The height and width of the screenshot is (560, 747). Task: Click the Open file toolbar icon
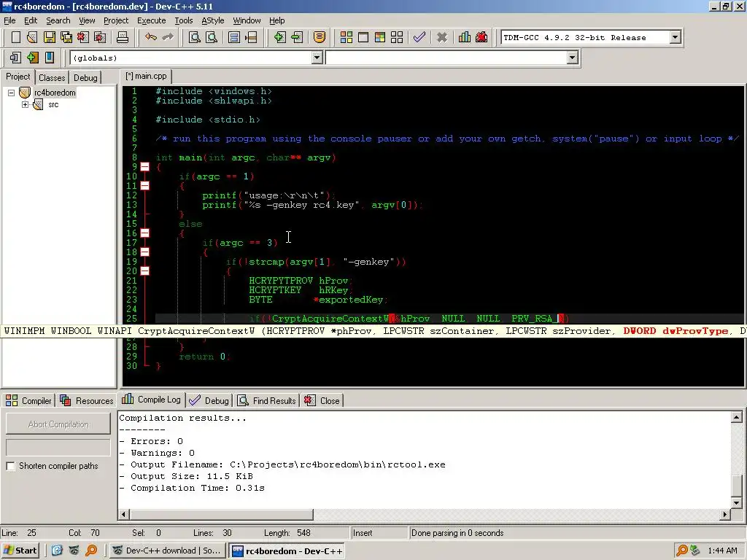[x=32, y=37]
